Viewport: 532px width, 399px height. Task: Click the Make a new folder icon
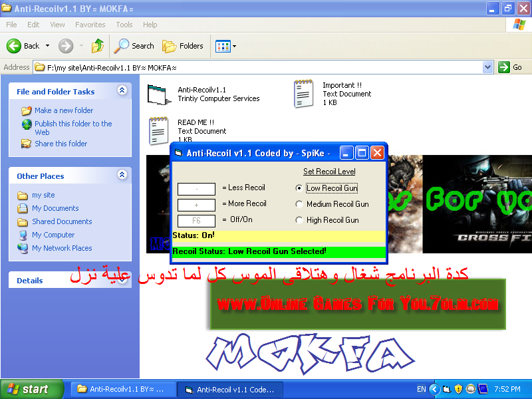[26, 110]
